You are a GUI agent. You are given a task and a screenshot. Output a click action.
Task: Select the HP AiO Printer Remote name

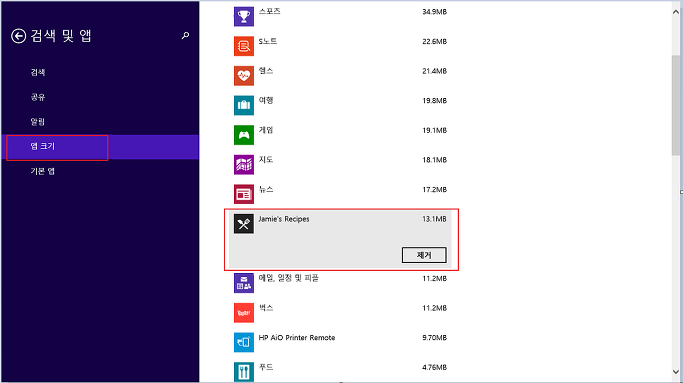tap(297, 338)
